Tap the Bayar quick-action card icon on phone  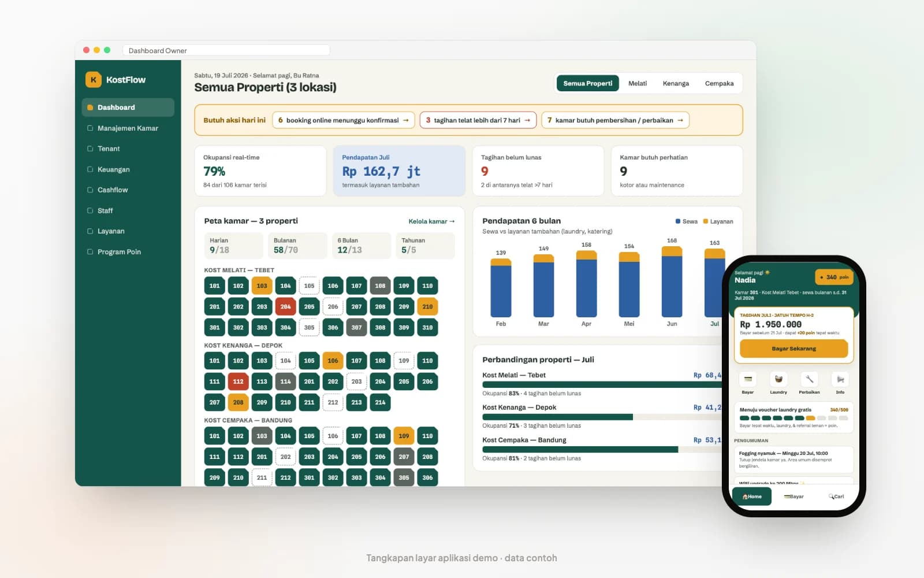(x=748, y=379)
